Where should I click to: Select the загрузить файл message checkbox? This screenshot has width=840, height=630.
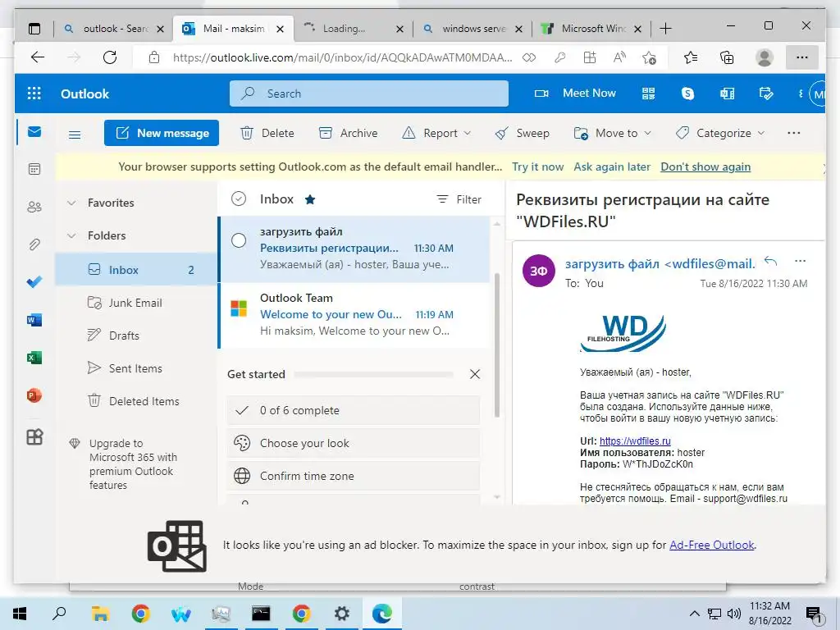point(239,240)
